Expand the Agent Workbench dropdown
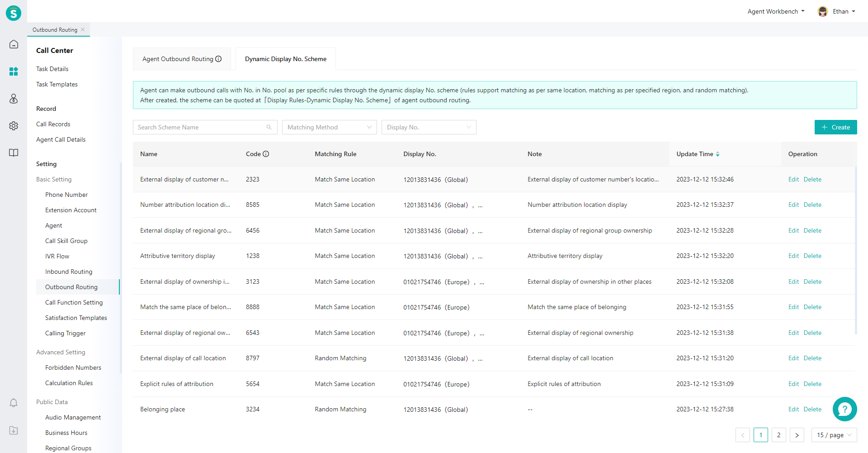 point(776,11)
